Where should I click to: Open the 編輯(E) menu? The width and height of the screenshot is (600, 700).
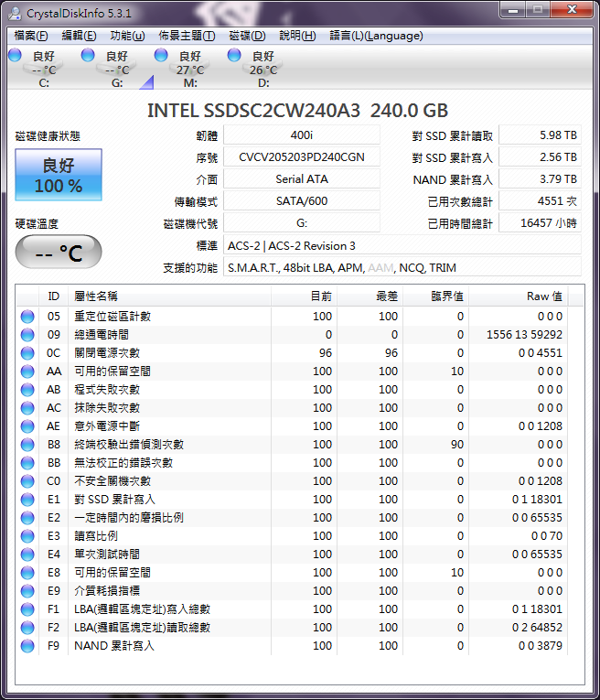click(79, 36)
